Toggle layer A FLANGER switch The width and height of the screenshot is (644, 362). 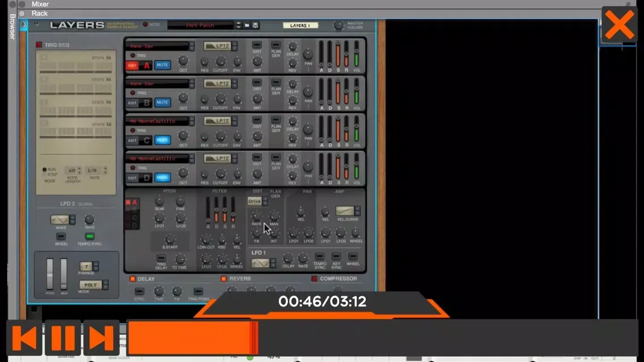276,45
